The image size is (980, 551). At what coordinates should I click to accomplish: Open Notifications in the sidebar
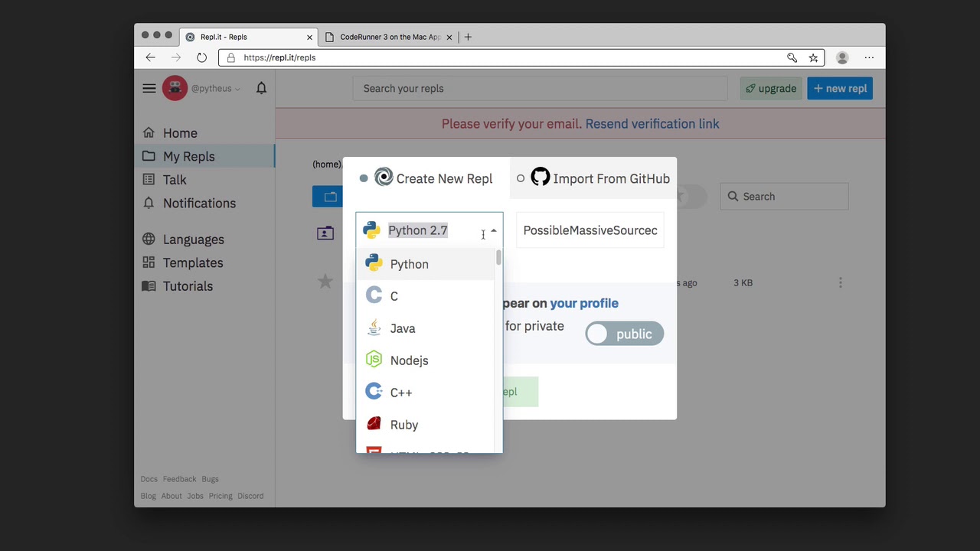pyautogui.click(x=199, y=203)
